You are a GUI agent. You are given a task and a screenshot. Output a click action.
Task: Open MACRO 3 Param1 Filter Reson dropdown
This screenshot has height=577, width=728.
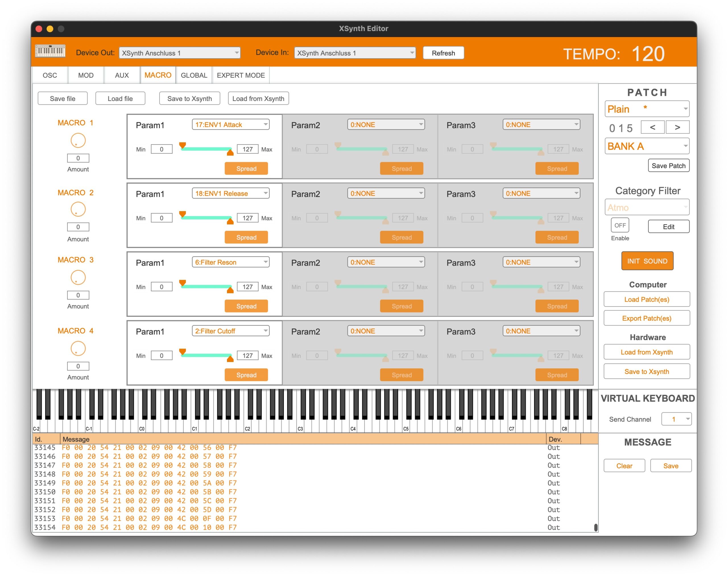231,262
